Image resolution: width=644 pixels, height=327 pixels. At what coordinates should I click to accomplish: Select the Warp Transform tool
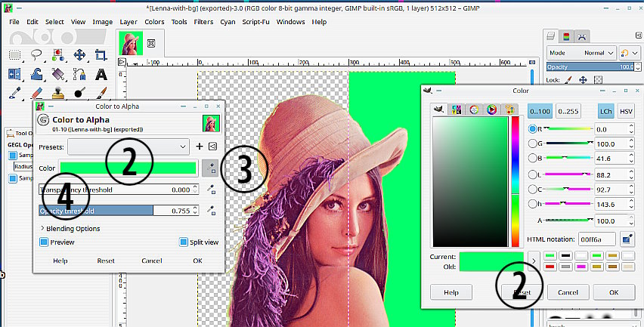tap(36, 74)
